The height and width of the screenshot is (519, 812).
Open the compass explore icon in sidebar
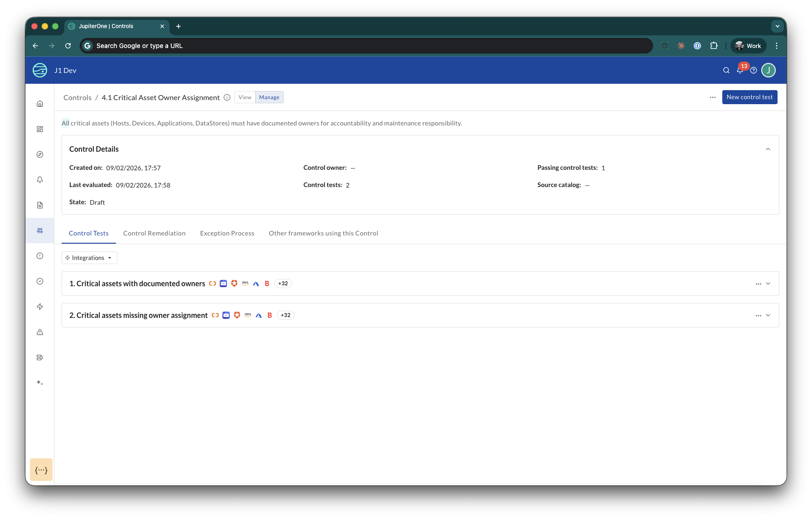40,154
